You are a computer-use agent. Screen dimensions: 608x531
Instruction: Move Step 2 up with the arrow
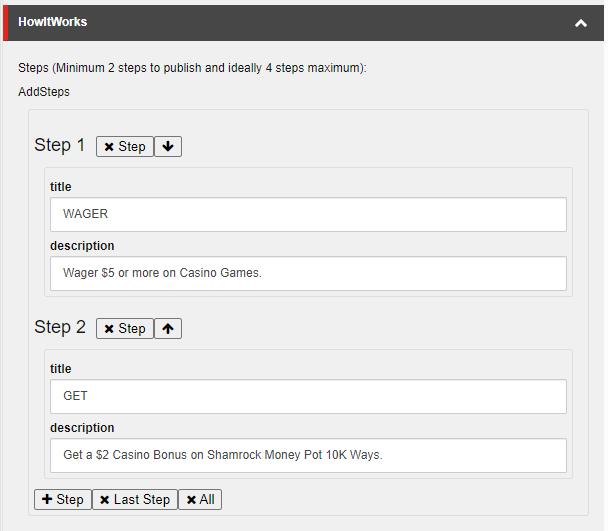[x=168, y=329]
